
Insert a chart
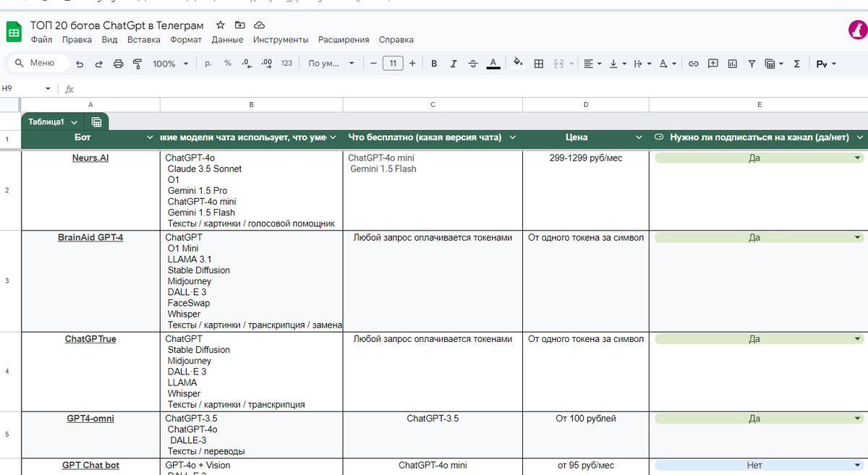point(733,64)
